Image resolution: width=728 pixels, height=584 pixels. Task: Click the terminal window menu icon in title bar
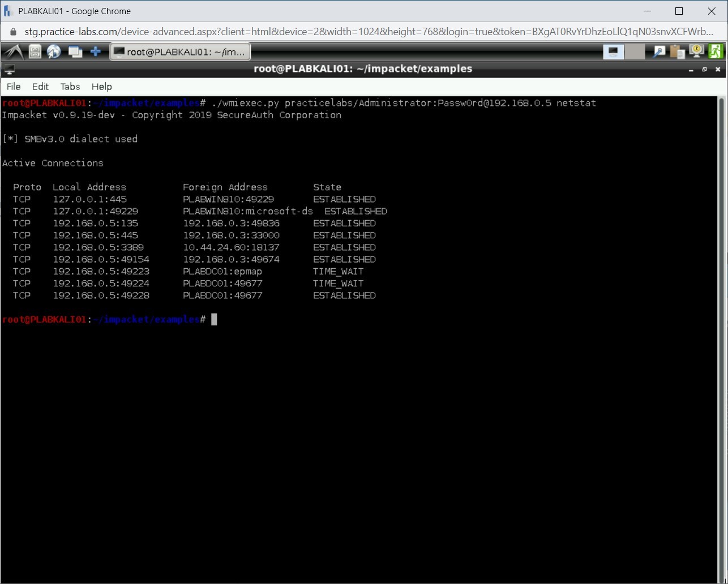pyautogui.click(x=9, y=70)
